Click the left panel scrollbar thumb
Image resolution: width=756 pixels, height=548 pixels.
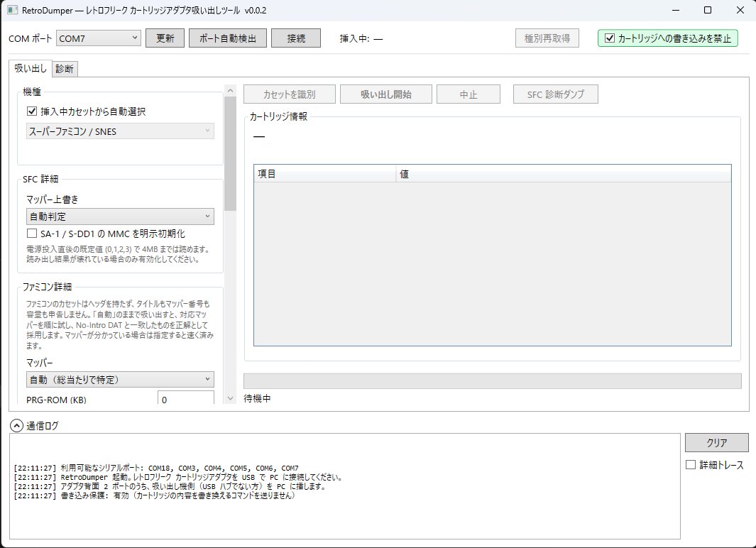pos(231,154)
